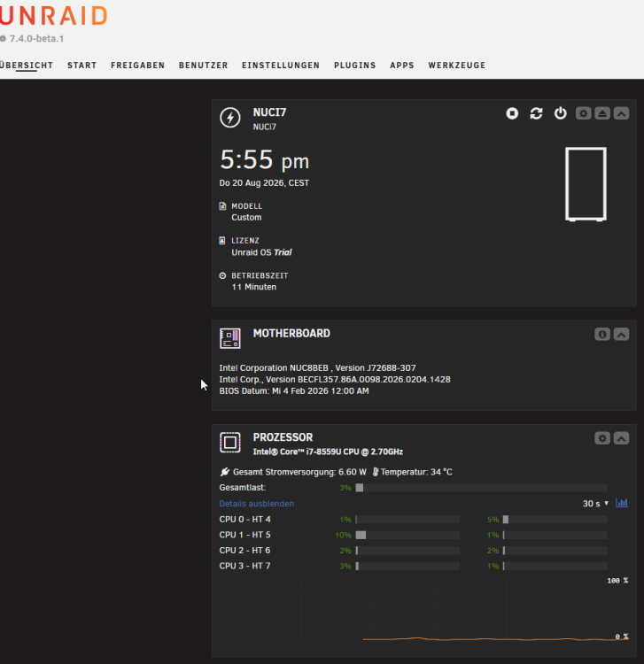This screenshot has width=644, height=664.
Task: Open NUCI7 tile settings gear
Action: coord(584,113)
